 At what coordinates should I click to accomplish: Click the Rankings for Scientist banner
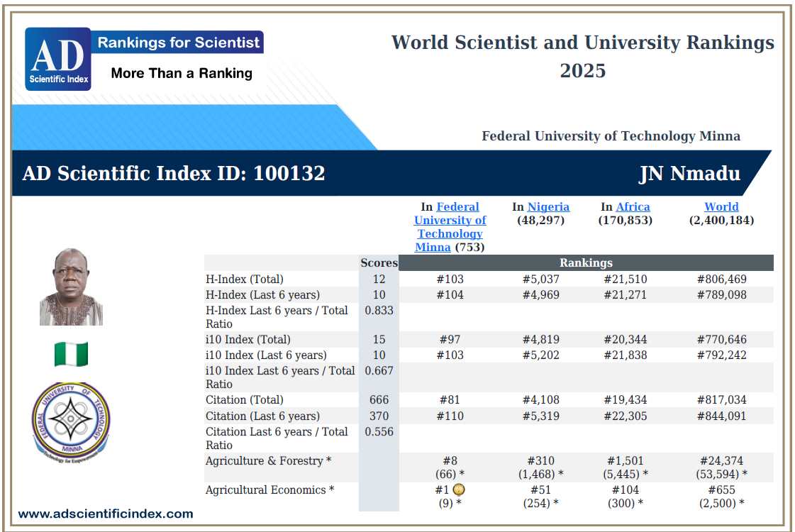177,42
